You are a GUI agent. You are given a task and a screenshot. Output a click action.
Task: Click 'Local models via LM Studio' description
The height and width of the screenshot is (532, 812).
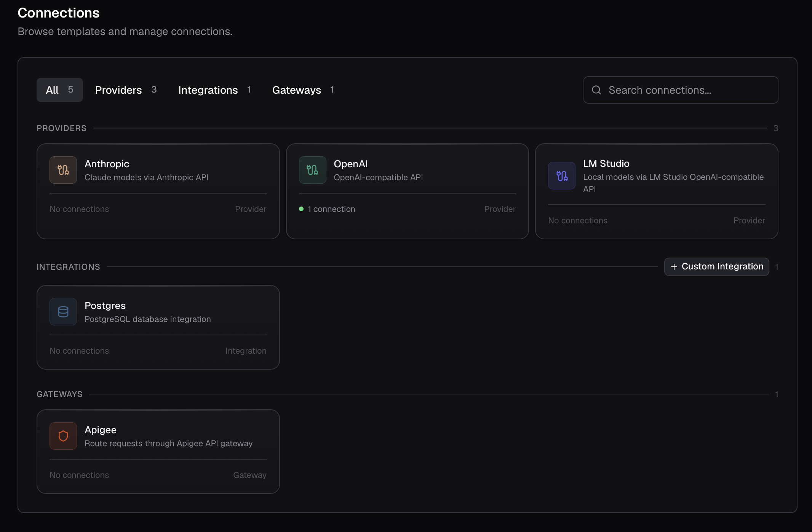pos(673,183)
